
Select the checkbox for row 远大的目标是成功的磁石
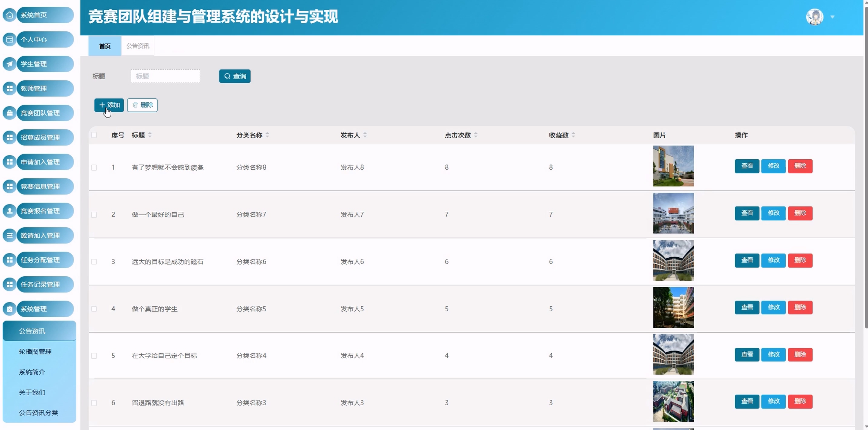[94, 262]
